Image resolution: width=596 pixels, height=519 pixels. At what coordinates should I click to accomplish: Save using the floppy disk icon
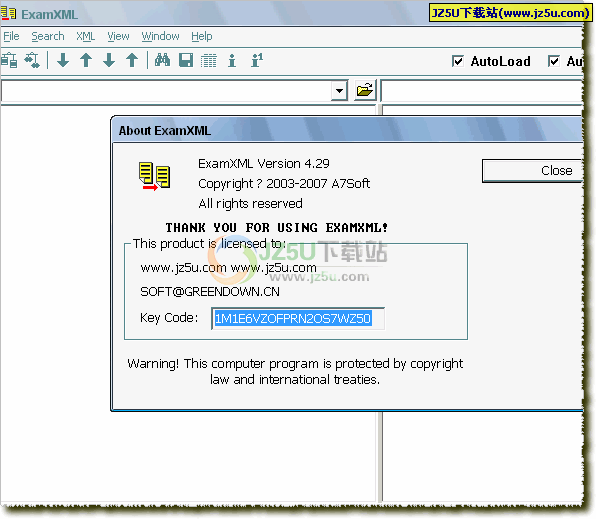[x=186, y=60]
